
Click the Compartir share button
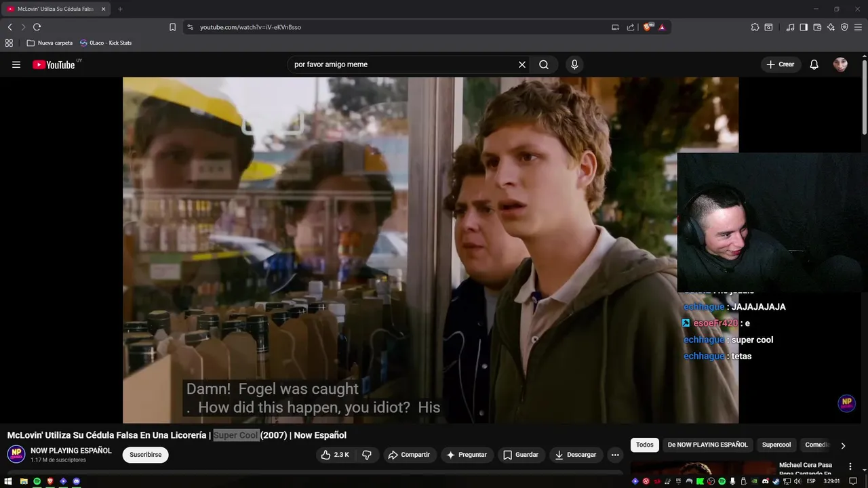point(409,455)
